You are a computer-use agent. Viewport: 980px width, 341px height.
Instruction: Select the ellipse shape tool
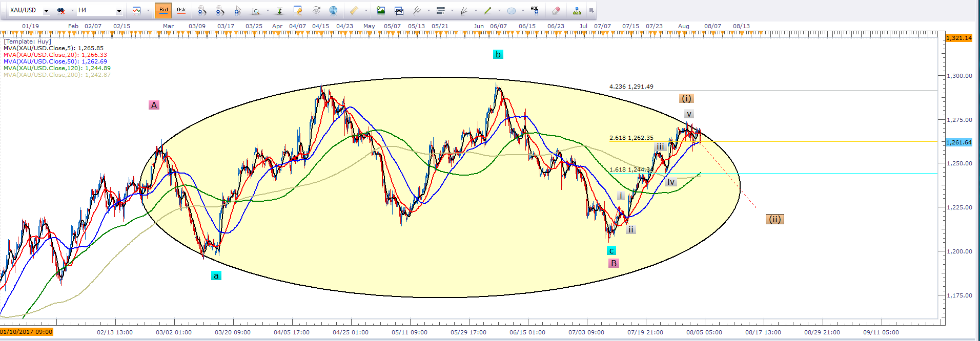pos(511,10)
